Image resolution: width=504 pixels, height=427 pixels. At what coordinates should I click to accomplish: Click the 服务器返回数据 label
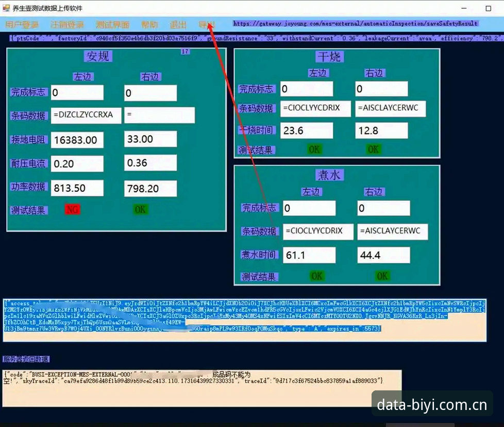point(26,359)
